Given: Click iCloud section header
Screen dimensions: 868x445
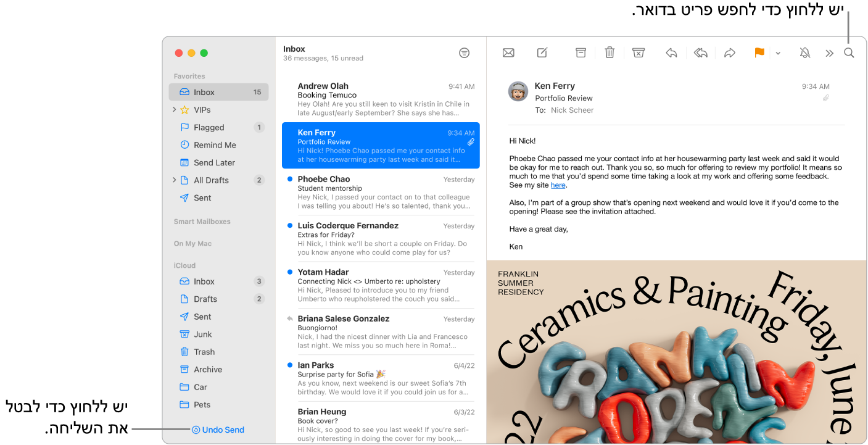Looking at the screenshot, I should point(184,265).
